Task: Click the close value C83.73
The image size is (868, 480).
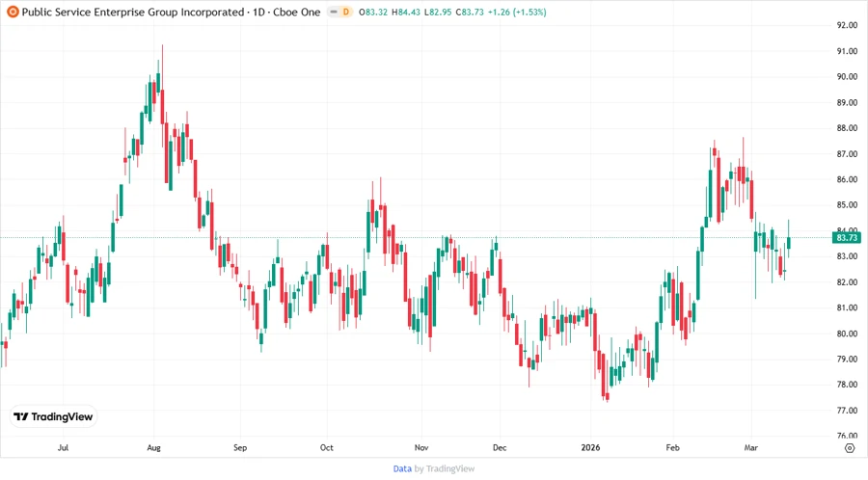Action: pos(470,12)
